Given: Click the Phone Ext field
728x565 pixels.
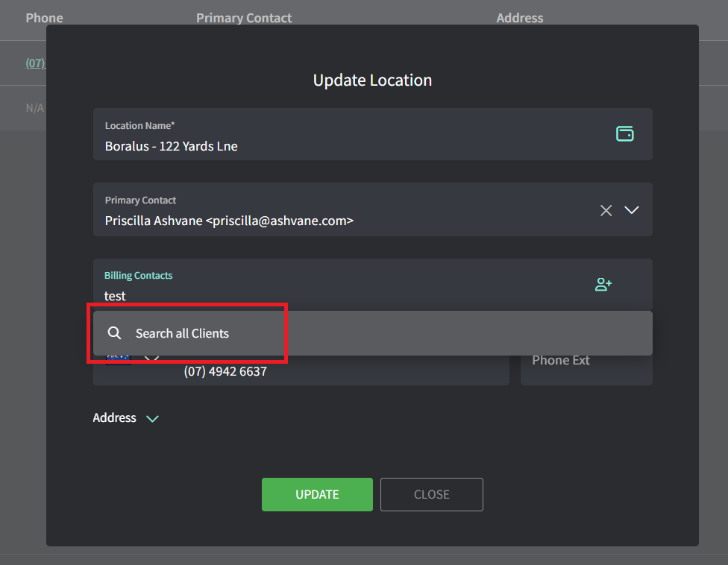Looking at the screenshot, I should [x=586, y=367].
